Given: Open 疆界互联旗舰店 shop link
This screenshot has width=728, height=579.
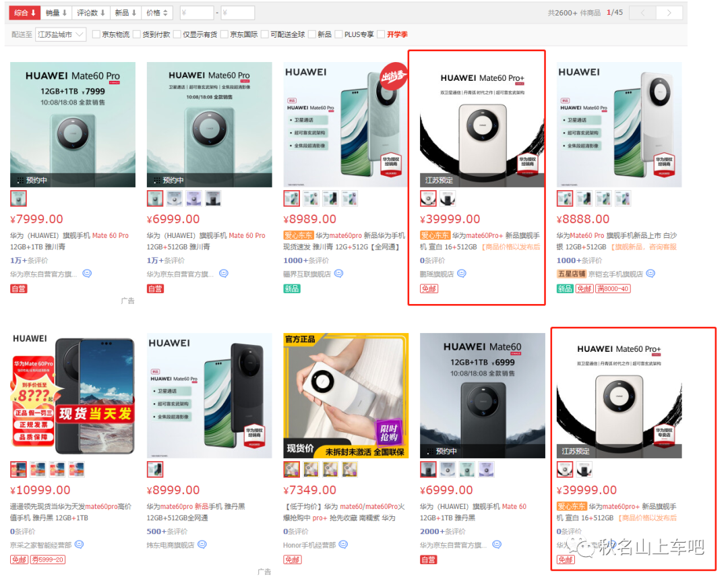Looking at the screenshot, I should pos(307,274).
